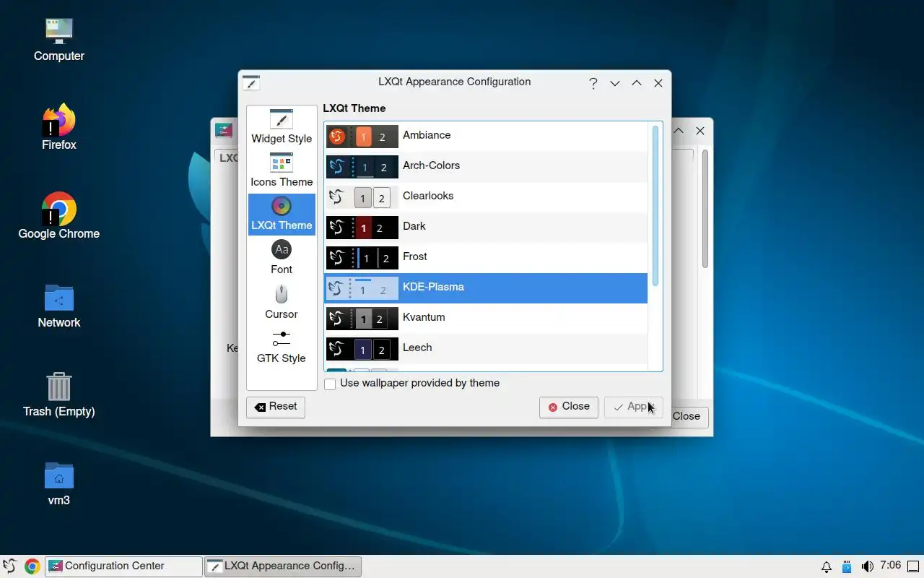Image resolution: width=924 pixels, height=578 pixels.
Task: Click the Arch-Colors theme preview thumbnail
Action: tap(362, 166)
